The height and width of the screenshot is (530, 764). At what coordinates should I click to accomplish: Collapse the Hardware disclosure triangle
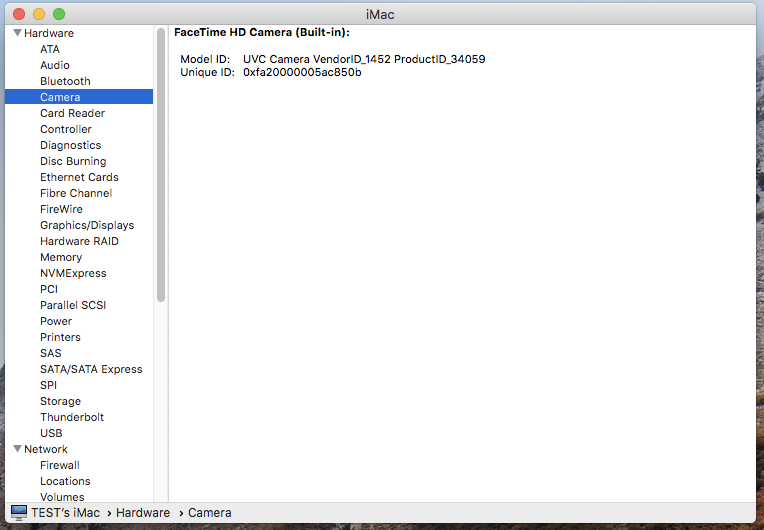click(18, 33)
